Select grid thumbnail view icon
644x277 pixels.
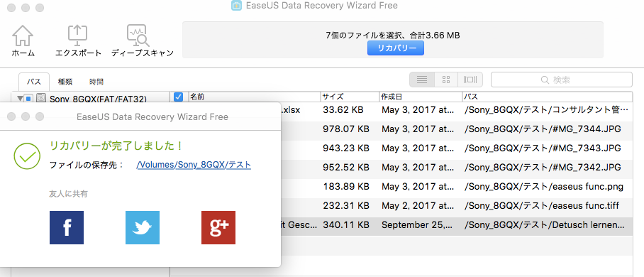446,80
